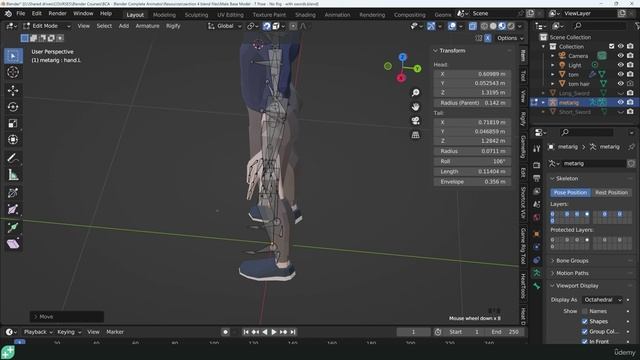This screenshot has height=360, width=640.
Task: Open the Bone properties tab icon
Action: point(537,286)
